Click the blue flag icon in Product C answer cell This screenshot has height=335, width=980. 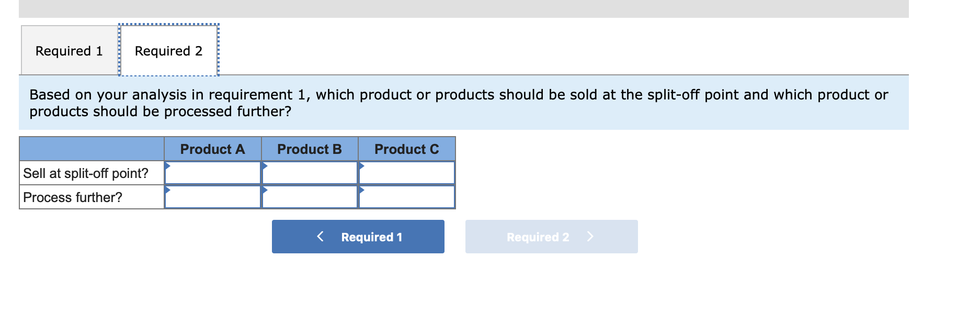tap(361, 166)
